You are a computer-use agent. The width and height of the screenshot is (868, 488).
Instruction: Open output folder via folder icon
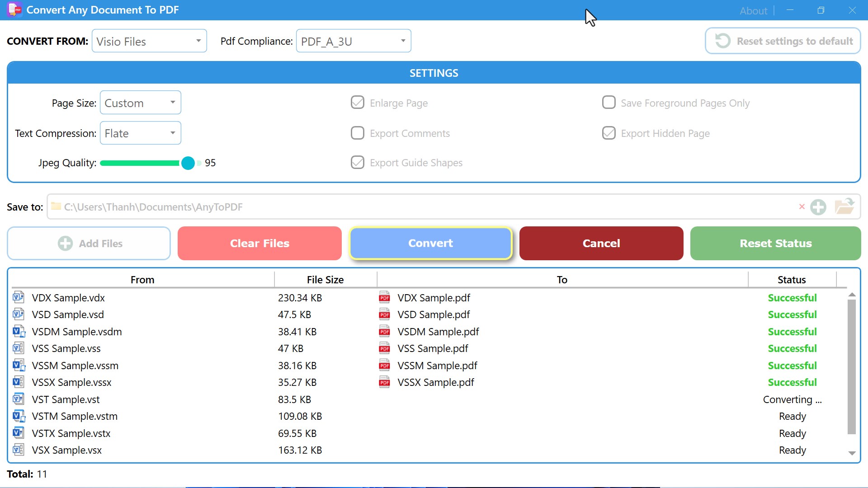[844, 206]
